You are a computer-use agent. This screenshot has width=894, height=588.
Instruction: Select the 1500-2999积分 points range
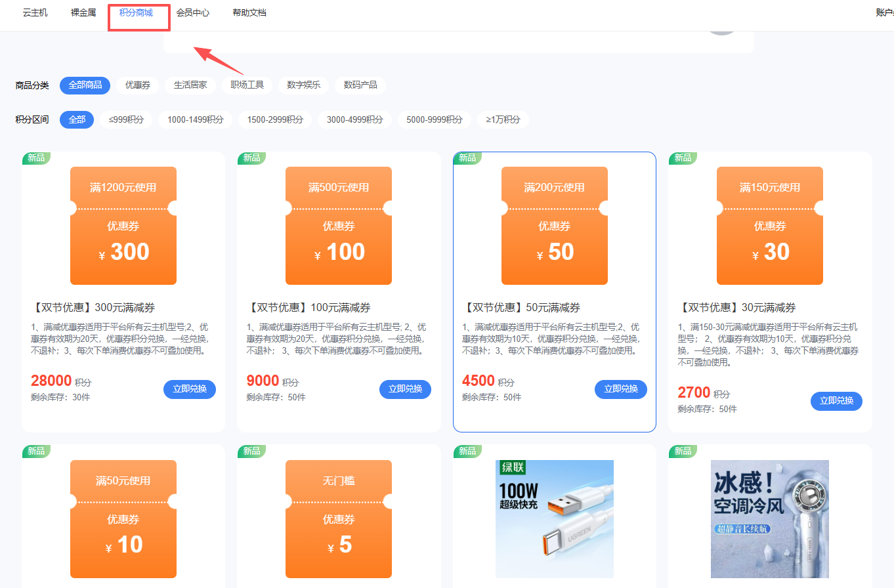click(x=275, y=119)
